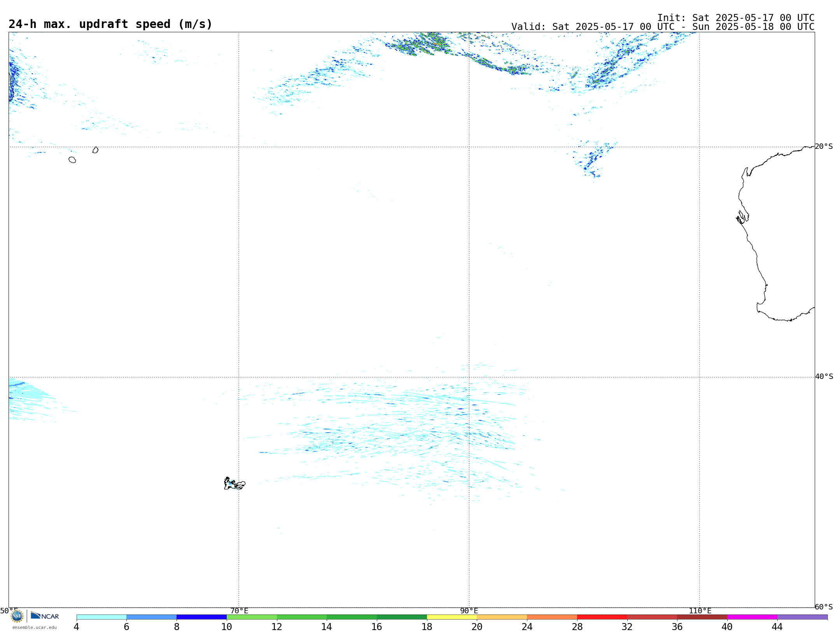Click the '24-h max. updraft speed (m/s)' title
The image size is (840, 632).
110,24
